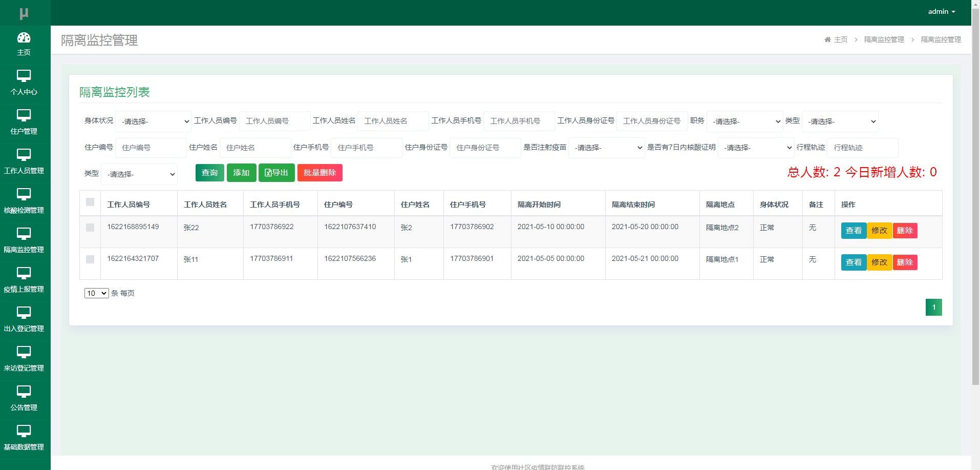
Task: Check the row checkbox for 张11
Action: coord(90,259)
